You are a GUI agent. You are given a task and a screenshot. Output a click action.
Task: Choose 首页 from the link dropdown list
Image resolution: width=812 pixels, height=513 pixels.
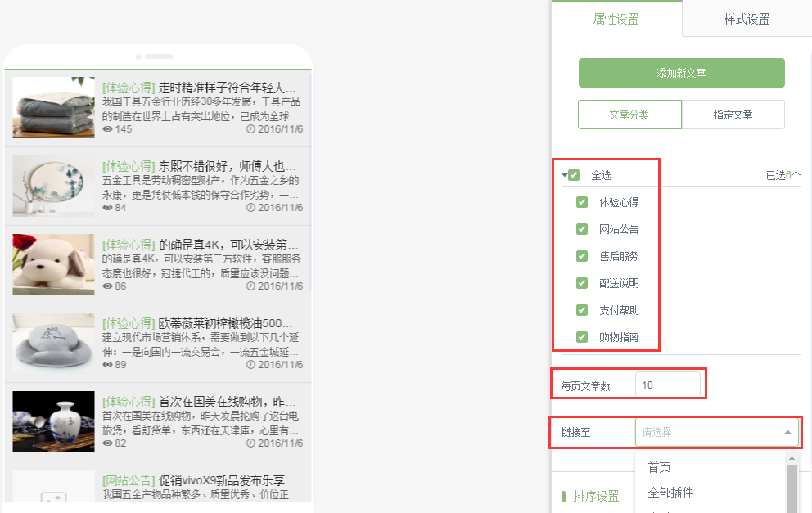coord(660,468)
